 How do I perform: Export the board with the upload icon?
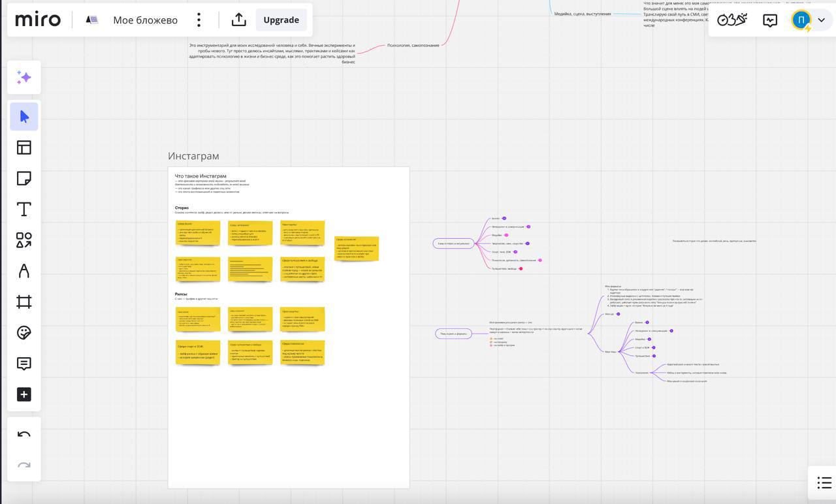(239, 20)
